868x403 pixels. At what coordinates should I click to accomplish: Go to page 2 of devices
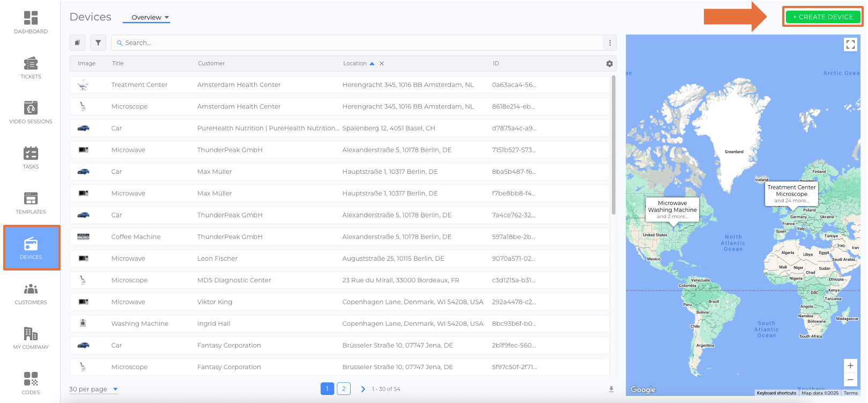click(344, 389)
